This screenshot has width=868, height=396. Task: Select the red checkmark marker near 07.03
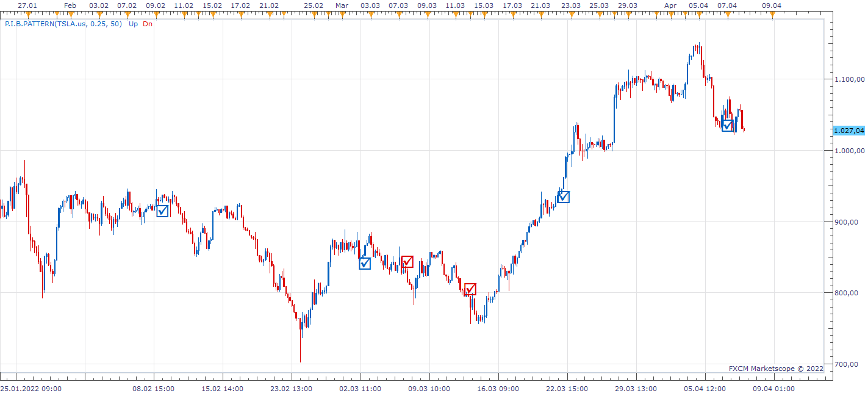point(407,262)
